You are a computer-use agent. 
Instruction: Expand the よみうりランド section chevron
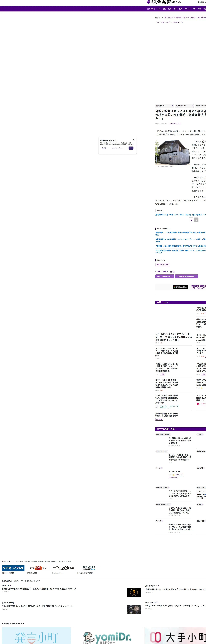pyautogui.click(x=158, y=586)
